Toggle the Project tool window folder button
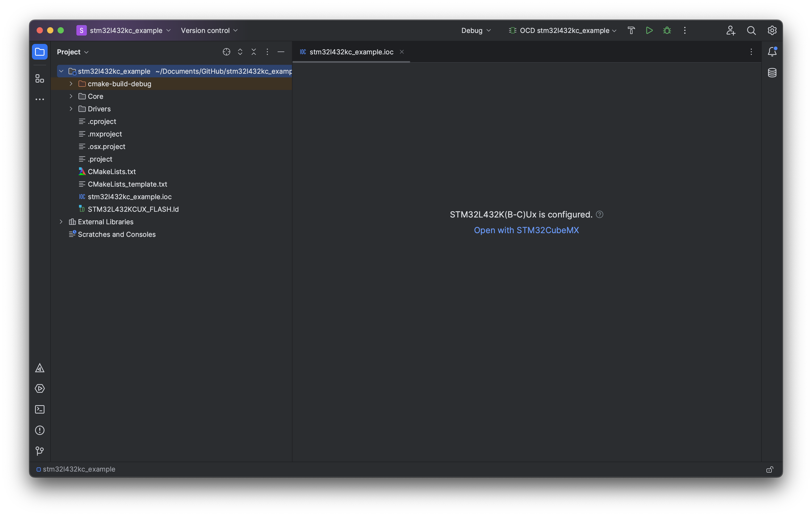Viewport: 812px width, 516px height. [40, 52]
